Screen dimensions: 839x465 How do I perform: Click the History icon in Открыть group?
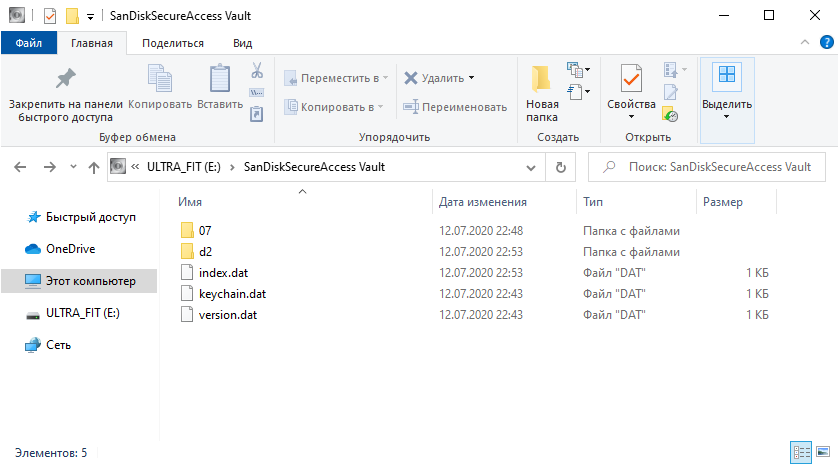point(670,114)
